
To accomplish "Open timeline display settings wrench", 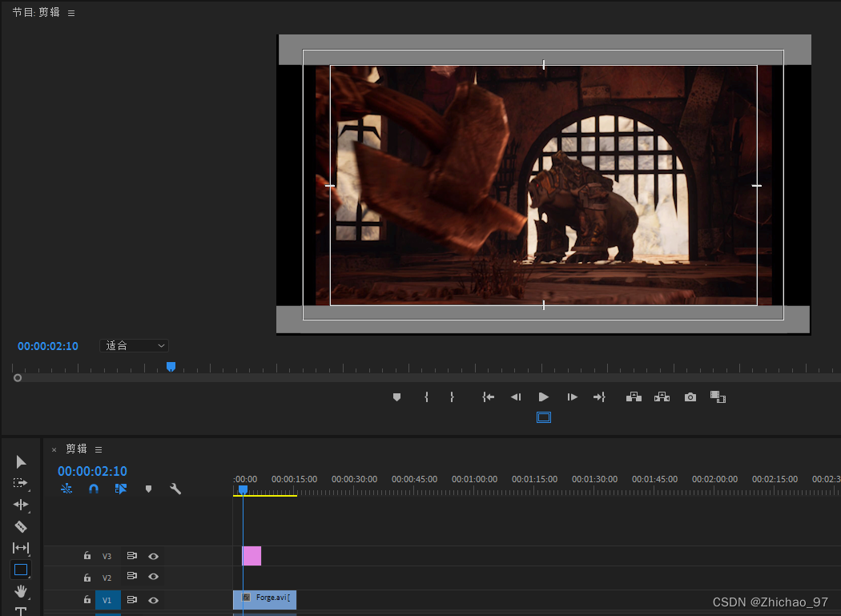I will coord(175,489).
